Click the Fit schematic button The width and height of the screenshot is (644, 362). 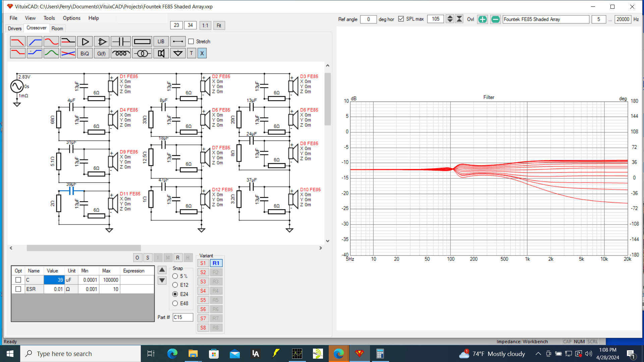point(219,25)
